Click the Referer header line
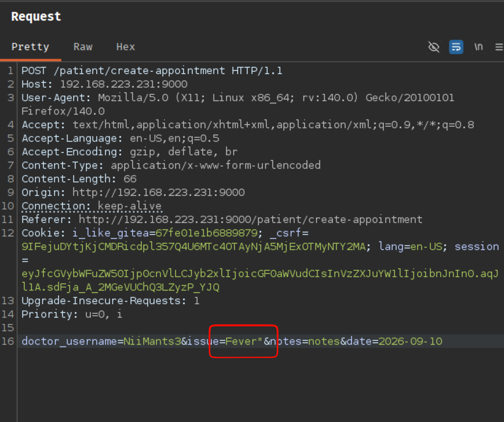Viewport: 504px width, 422px height. pyautogui.click(x=222, y=220)
